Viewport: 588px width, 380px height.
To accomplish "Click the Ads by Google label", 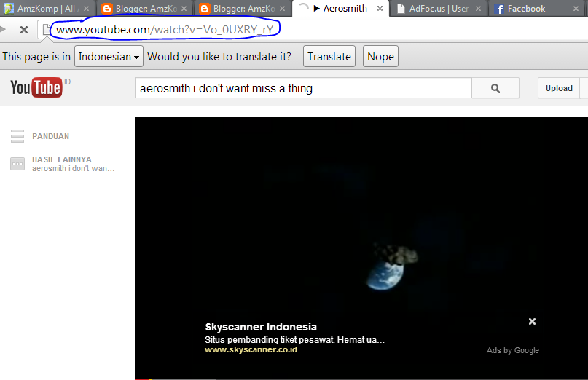I will click(513, 350).
